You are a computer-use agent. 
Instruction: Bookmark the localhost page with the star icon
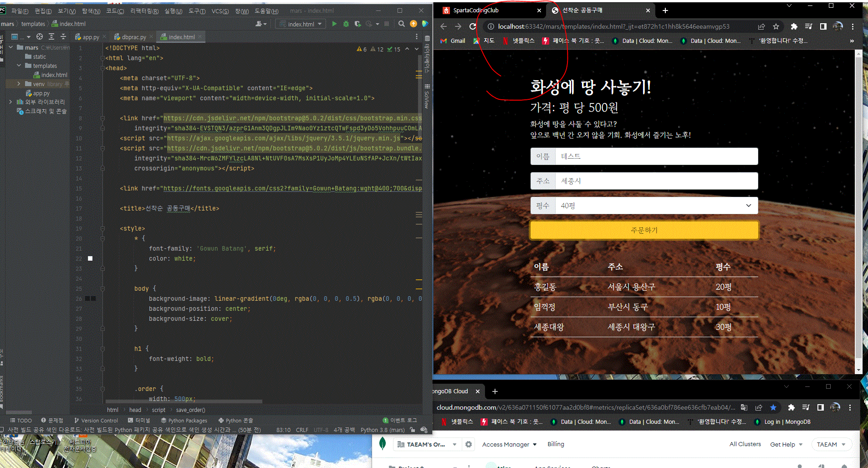776,26
